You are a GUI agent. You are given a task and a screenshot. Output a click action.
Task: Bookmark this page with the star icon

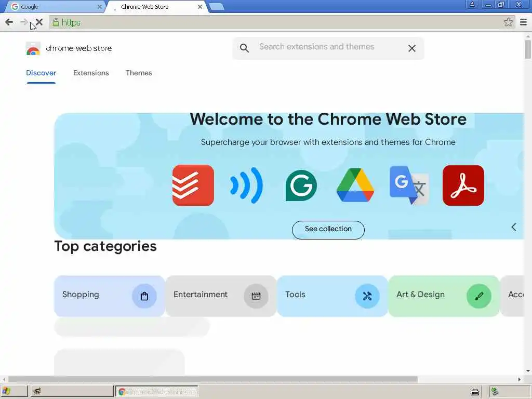508,22
